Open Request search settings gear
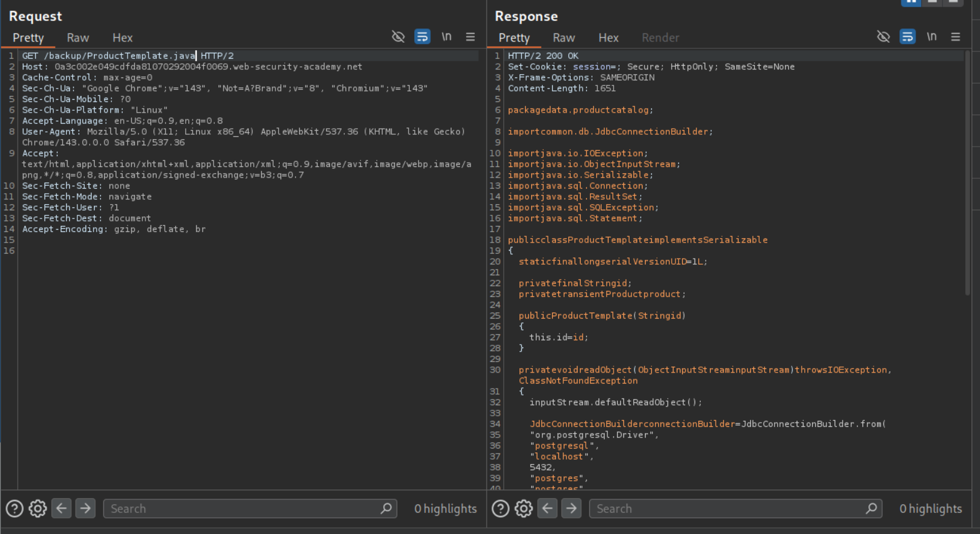The width and height of the screenshot is (980, 534). click(38, 509)
